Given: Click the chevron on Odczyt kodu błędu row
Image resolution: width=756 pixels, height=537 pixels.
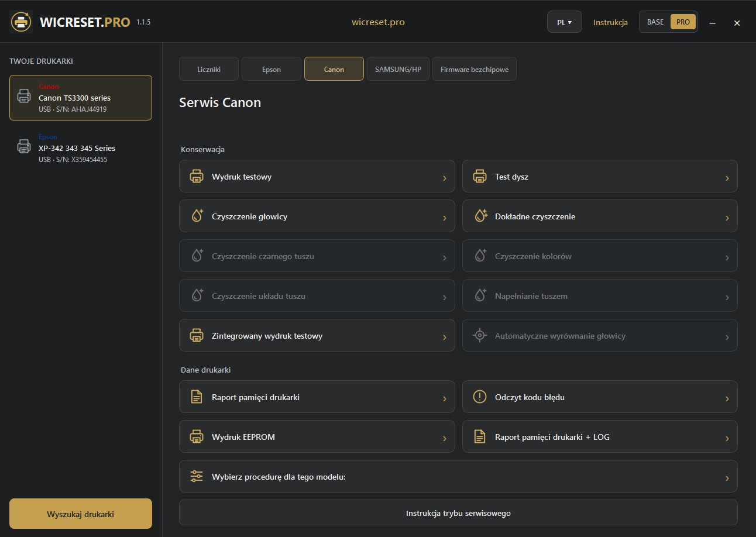Looking at the screenshot, I should (727, 398).
